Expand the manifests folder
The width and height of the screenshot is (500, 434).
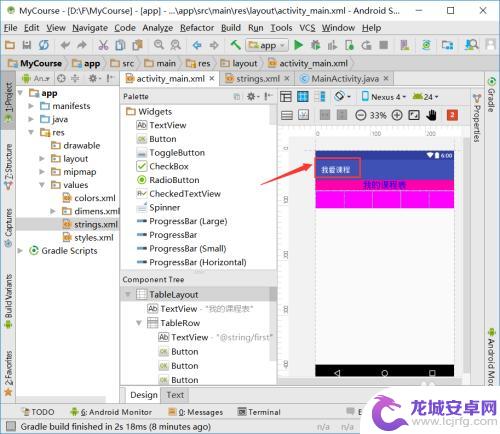[31, 106]
